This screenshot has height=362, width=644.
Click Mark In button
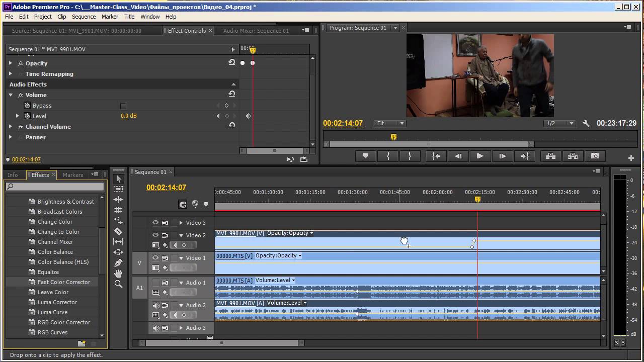387,156
